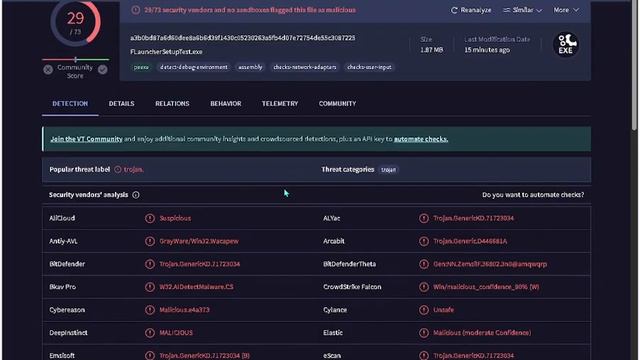Click the alert icon in the ALYac row
Image resolution: width=640 pixels, height=360 pixels.
tap(424, 218)
